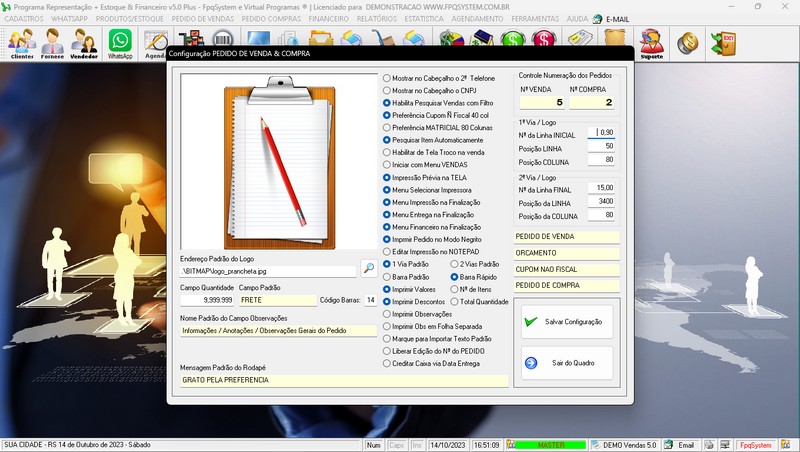Screen dimensions: 800x452
Task: Open the Clientes toolbar icon
Action: pyautogui.click(x=22, y=42)
